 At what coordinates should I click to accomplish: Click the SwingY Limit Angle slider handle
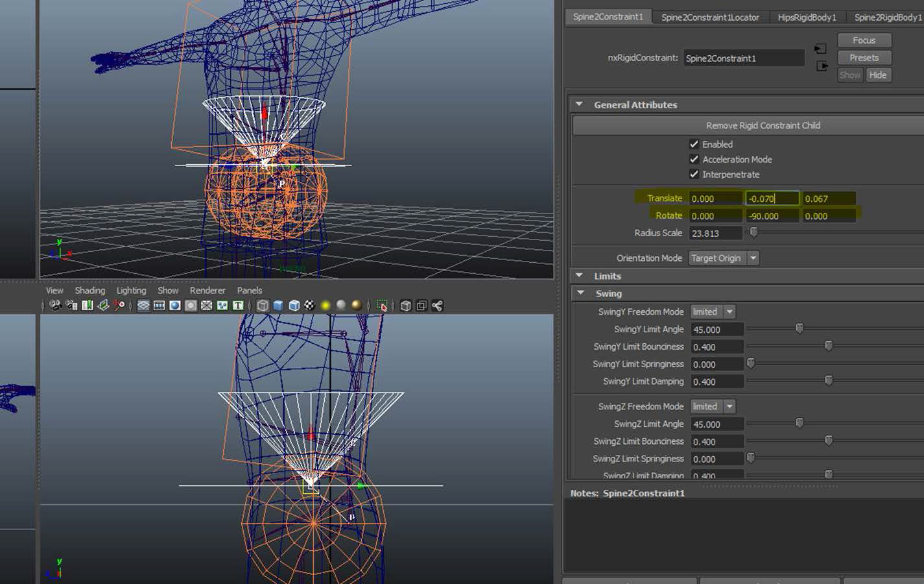pyautogui.click(x=800, y=329)
